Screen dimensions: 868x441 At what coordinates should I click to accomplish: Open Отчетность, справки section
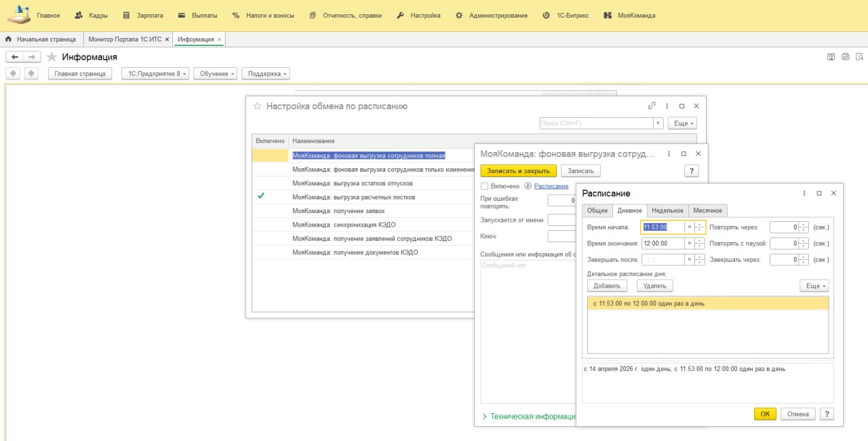344,15
